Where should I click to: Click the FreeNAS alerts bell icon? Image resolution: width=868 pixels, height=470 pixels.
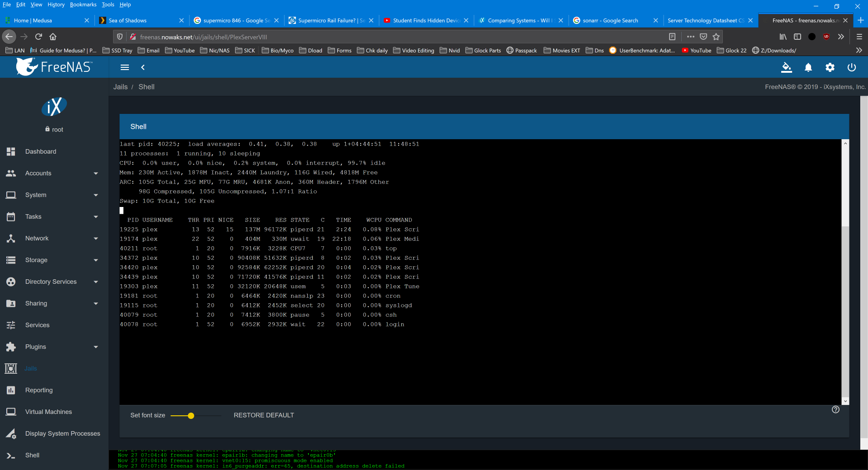tap(808, 67)
